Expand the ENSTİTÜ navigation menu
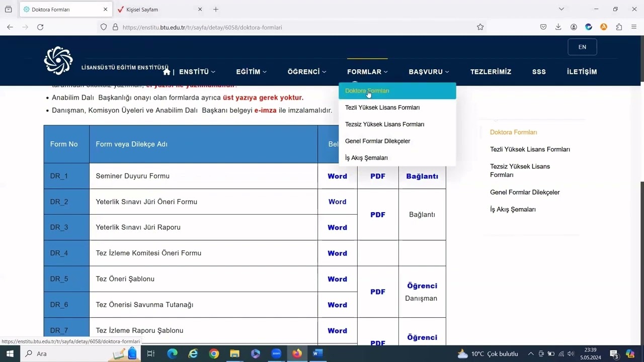The height and width of the screenshot is (362, 644). pyautogui.click(x=197, y=72)
